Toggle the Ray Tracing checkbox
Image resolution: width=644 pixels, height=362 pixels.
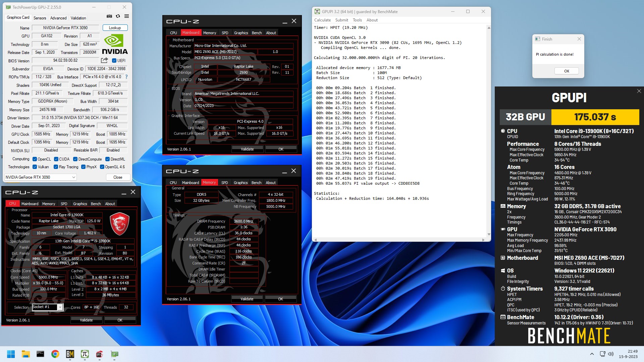[56, 167]
